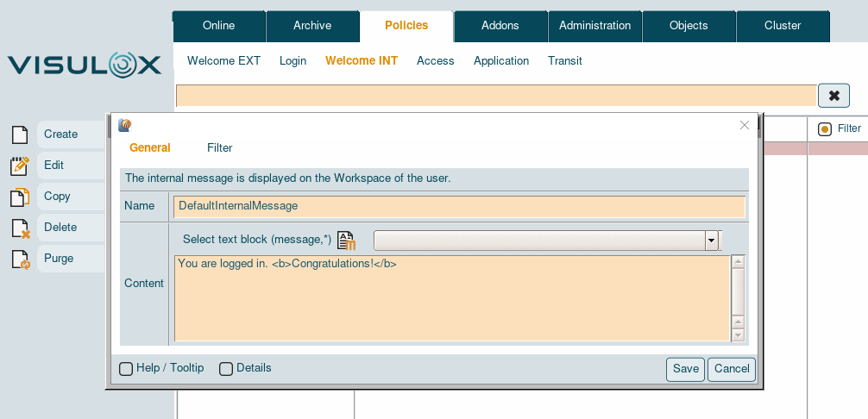The height and width of the screenshot is (419, 868).
Task: Click the text block insert icon
Action: [x=346, y=241]
